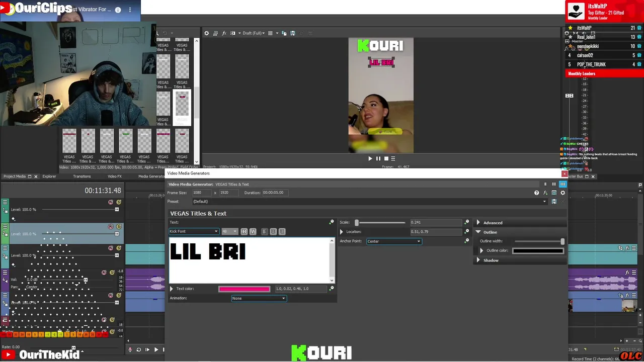Animate the Scale parameter
The width and height of the screenshot is (644, 362).
click(x=466, y=222)
